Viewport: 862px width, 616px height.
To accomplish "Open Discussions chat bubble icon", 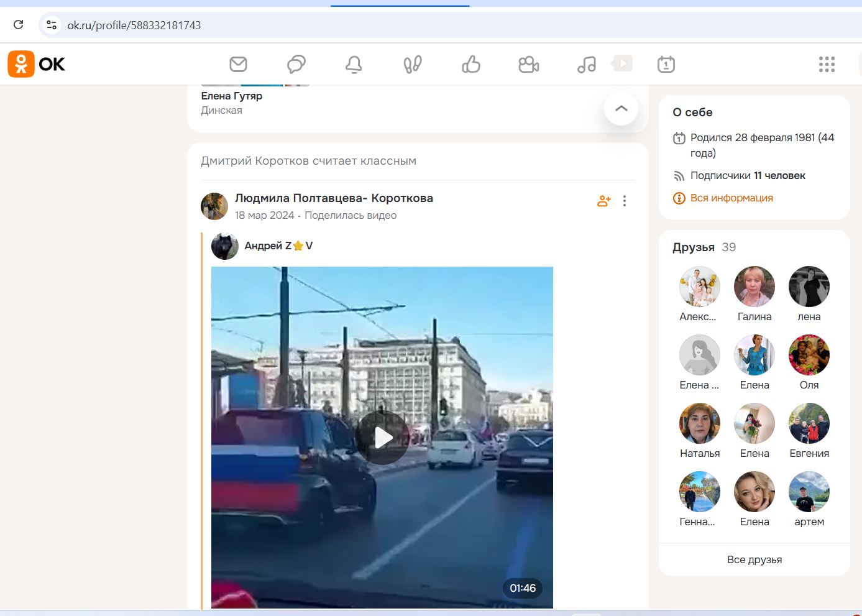I will (x=296, y=64).
